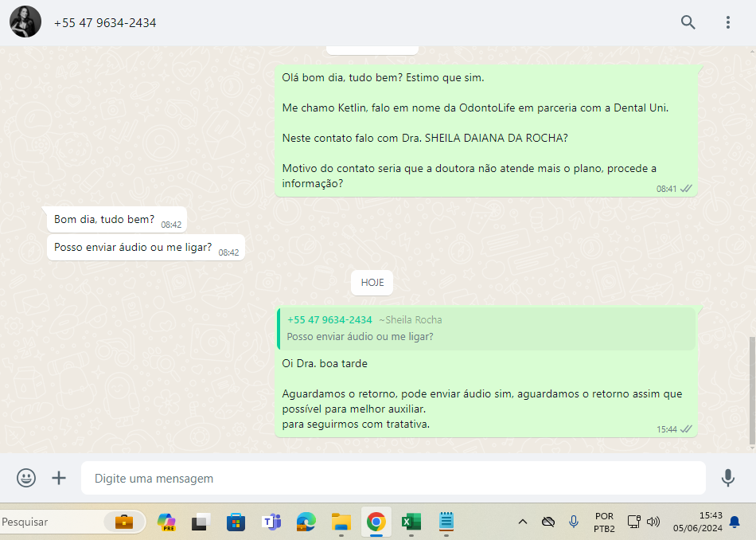Open notifications bell icon

coord(735,522)
